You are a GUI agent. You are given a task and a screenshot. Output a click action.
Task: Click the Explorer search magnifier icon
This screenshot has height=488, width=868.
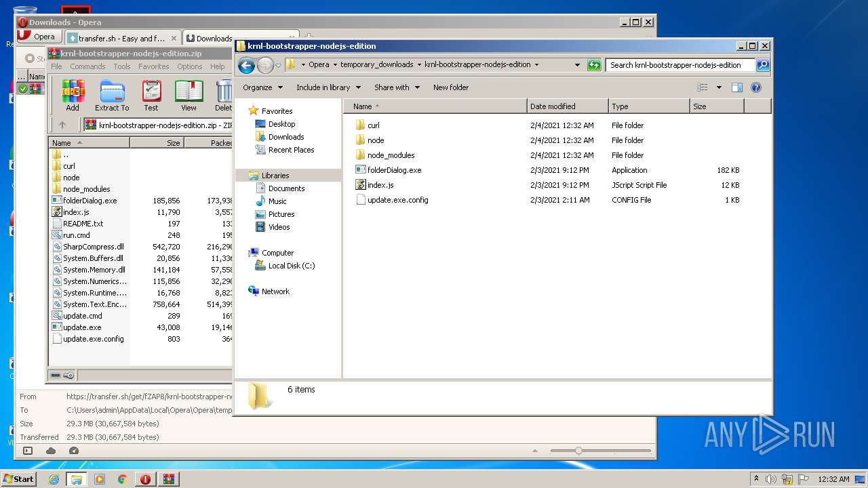pos(763,65)
